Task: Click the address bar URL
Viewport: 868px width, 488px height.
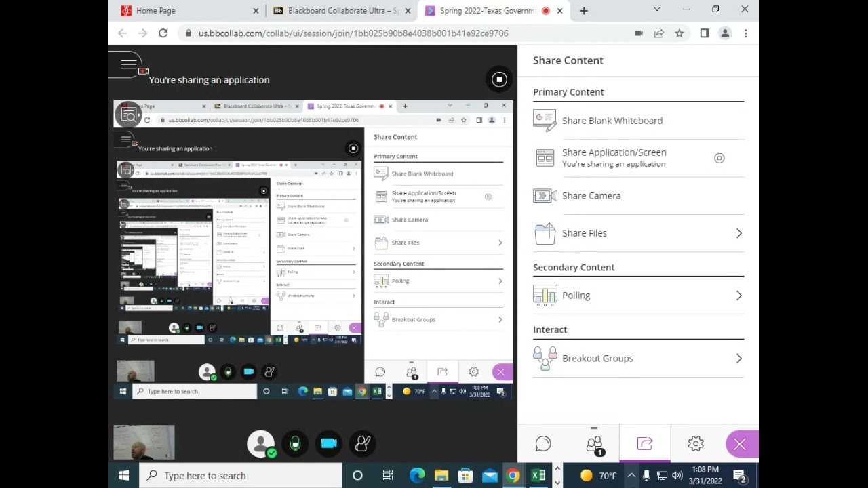Action: (353, 33)
